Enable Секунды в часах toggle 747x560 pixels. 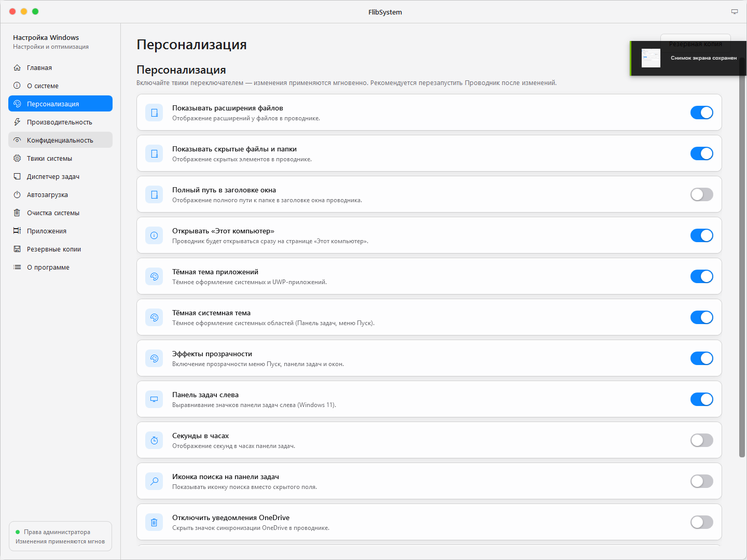[x=702, y=440]
